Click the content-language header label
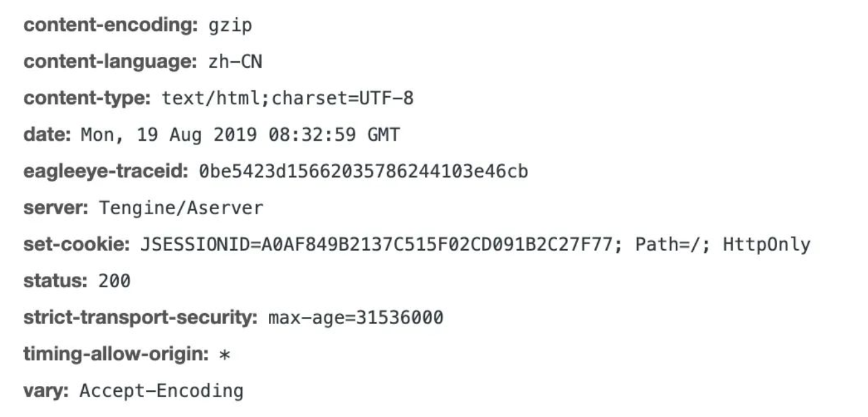Image resolution: width=868 pixels, height=417 pixels. coord(110,63)
